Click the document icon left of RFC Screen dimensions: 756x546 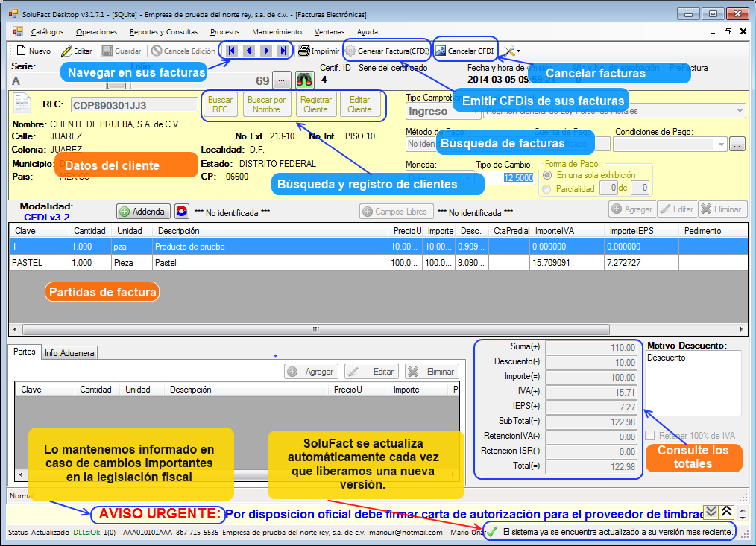[x=22, y=104]
